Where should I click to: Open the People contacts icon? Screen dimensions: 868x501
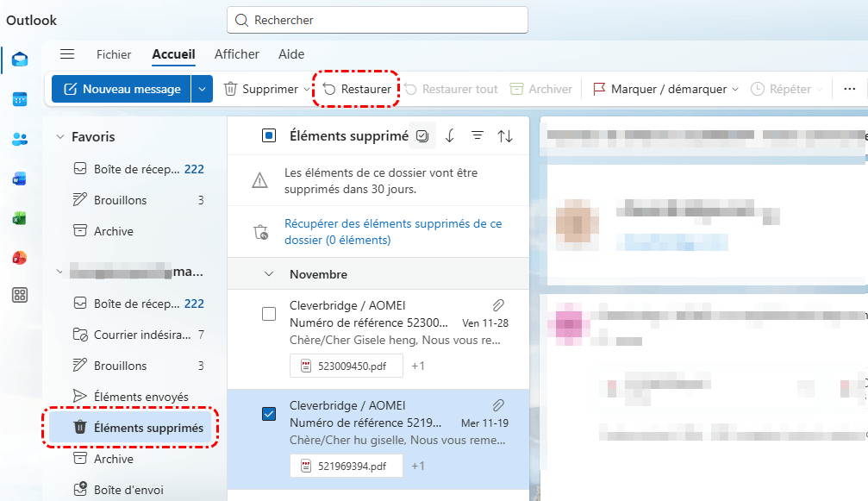tap(19, 139)
